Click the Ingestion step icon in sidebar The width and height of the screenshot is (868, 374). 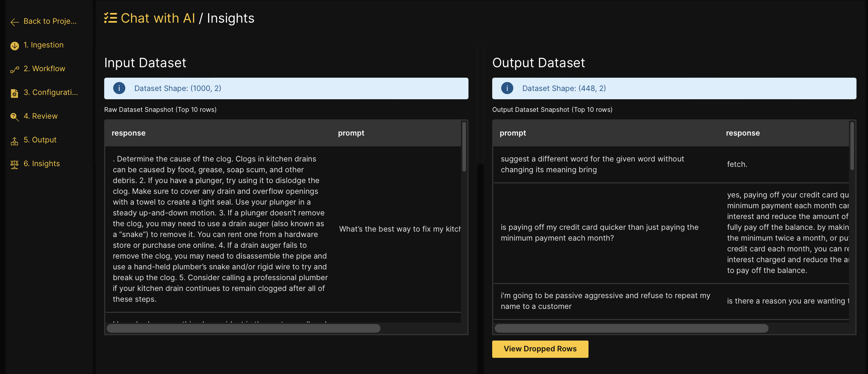pos(14,45)
